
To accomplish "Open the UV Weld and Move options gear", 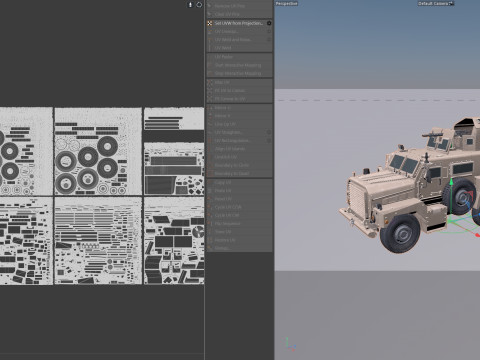I will 269,39.
